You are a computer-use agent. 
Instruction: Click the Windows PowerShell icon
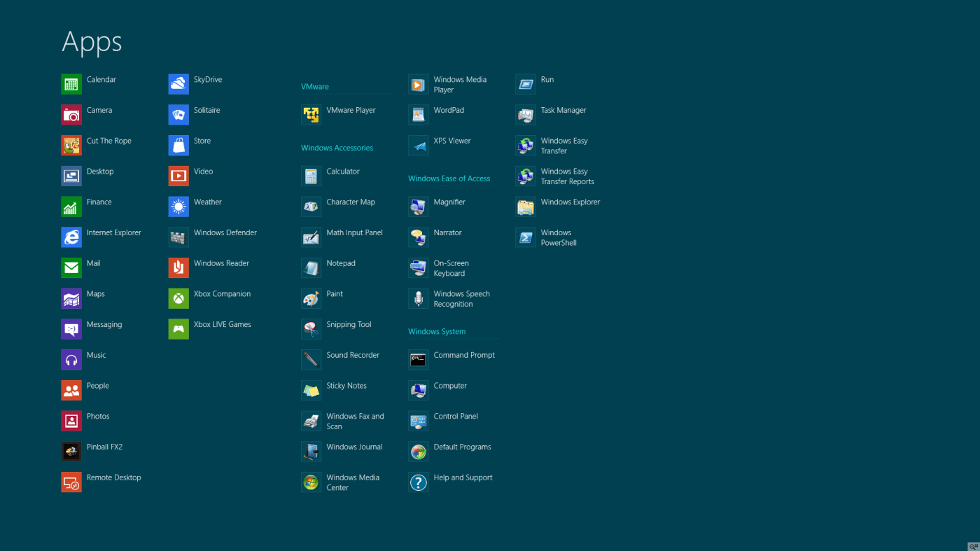pyautogui.click(x=526, y=237)
